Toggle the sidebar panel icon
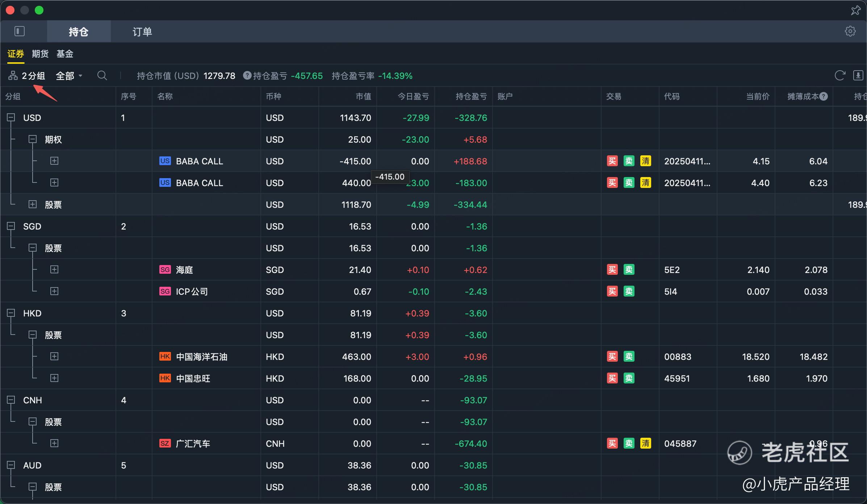Screen dimensions: 867x504 tap(20, 31)
